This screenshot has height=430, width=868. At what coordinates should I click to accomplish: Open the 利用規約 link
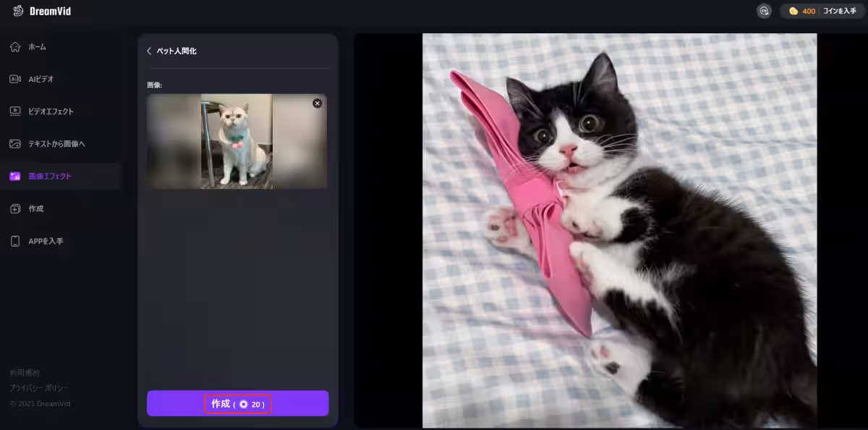pyautogui.click(x=25, y=372)
